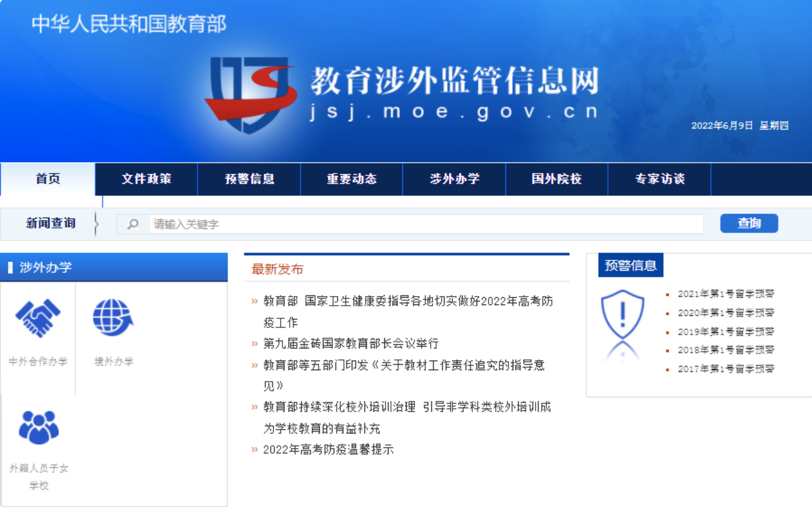This screenshot has width=812, height=516.
Task: Open the 国外院校 navigation item
Action: tap(557, 179)
